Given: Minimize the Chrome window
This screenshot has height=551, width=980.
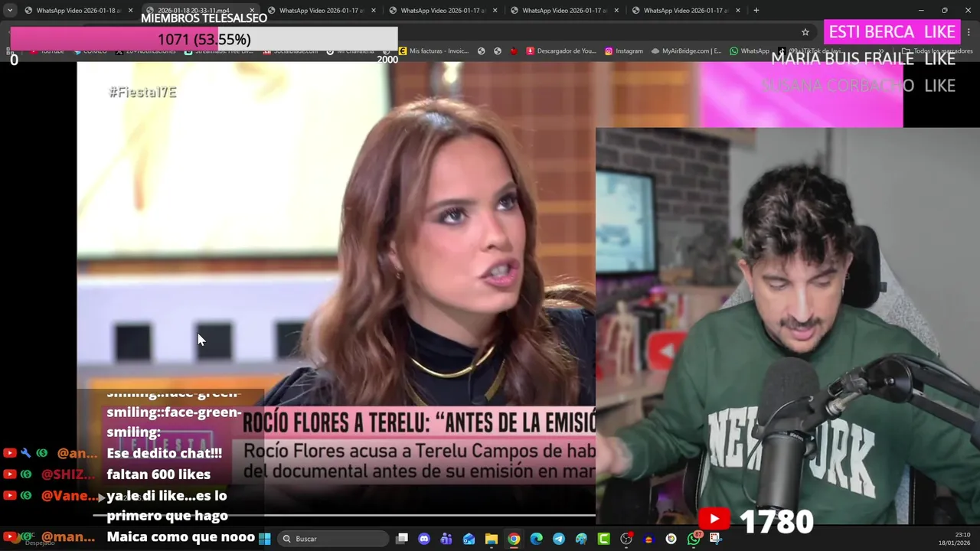Looking at the screenshot, I should [921, 11].
